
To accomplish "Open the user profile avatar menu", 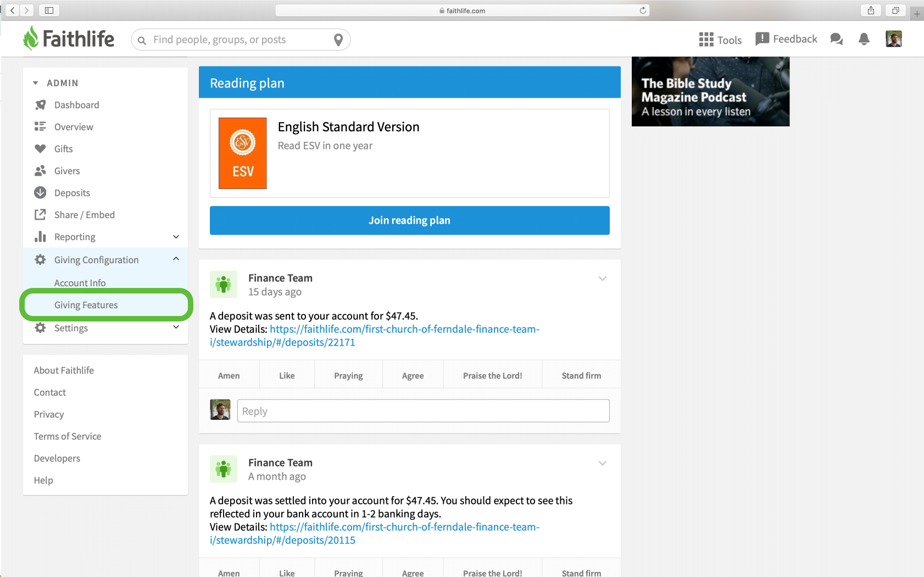I will pyautogui.click(x=894, y=39).
